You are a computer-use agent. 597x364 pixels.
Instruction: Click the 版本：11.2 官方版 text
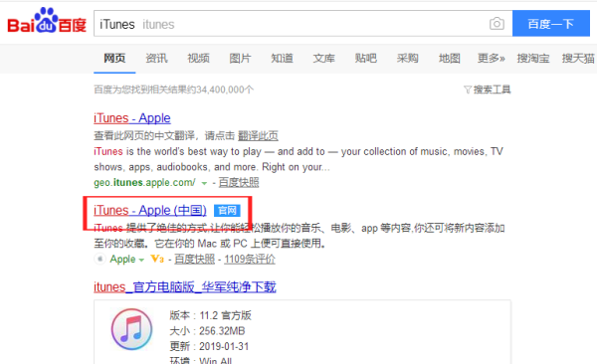210,315
